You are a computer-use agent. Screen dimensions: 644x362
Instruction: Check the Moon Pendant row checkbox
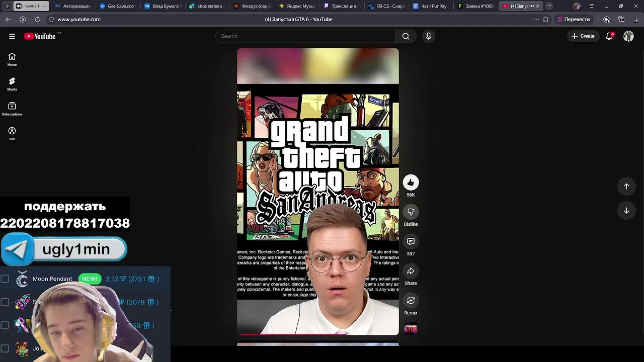pos(5,279)
